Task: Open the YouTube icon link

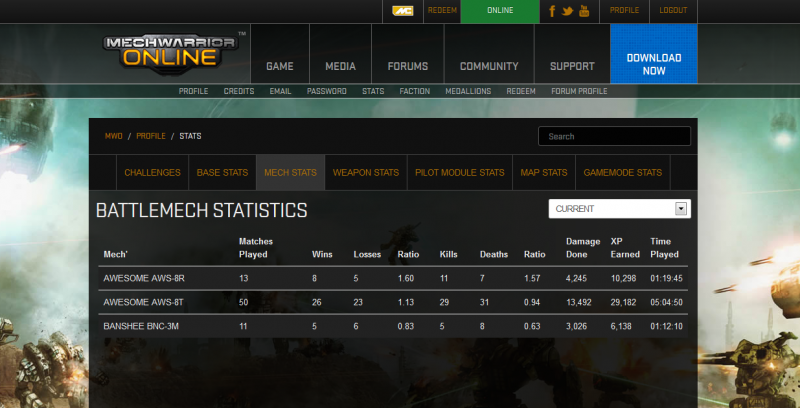Action: (x=584, y=11)
